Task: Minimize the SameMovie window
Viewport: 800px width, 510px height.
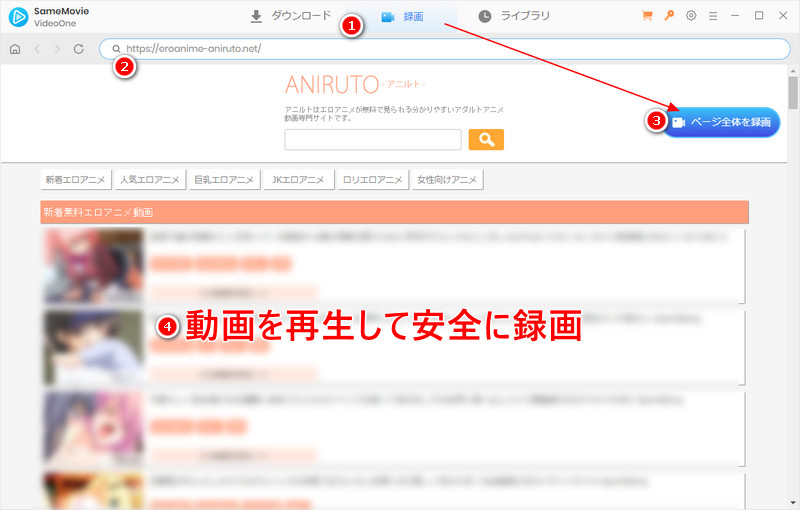Action: pyautogui.click(x=735, y=16)
